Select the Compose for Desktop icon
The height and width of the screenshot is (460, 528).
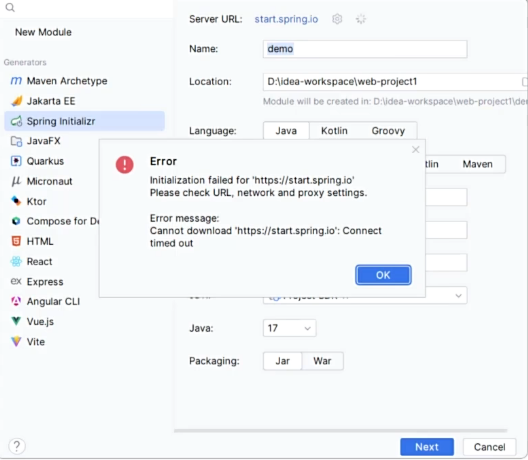(x=16, y=221)
